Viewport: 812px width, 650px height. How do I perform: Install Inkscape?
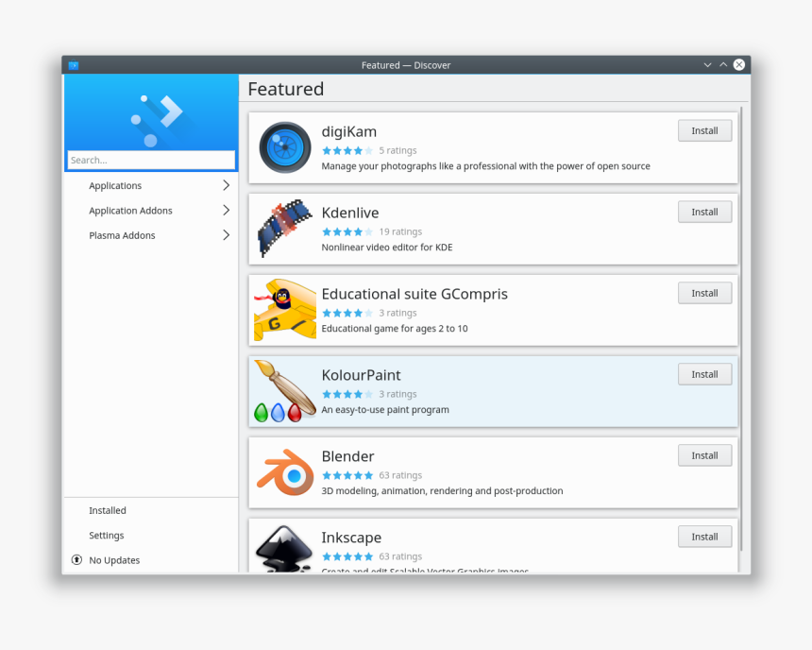pos(704,537)
